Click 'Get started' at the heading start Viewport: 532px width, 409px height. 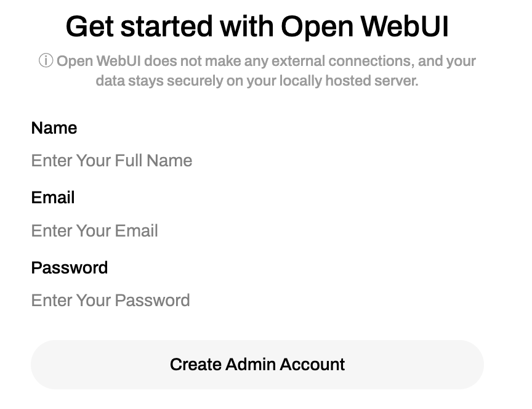coord(139,26)
